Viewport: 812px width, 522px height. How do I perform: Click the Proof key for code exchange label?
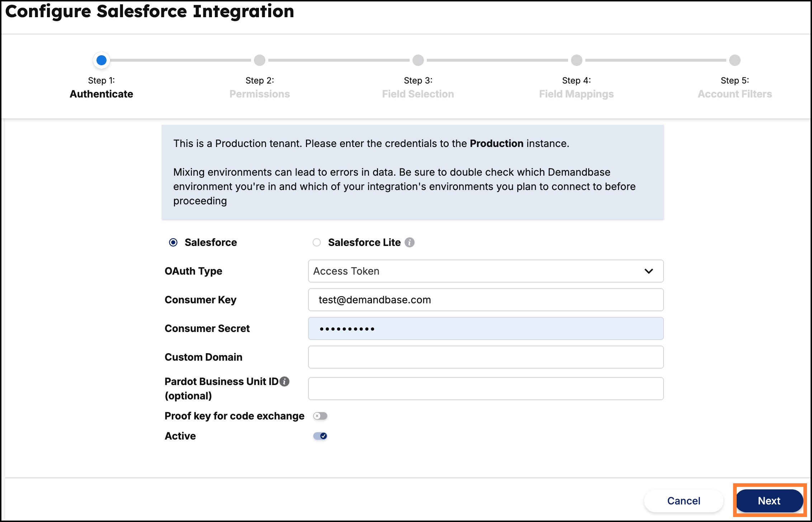[x=234, y=416]
